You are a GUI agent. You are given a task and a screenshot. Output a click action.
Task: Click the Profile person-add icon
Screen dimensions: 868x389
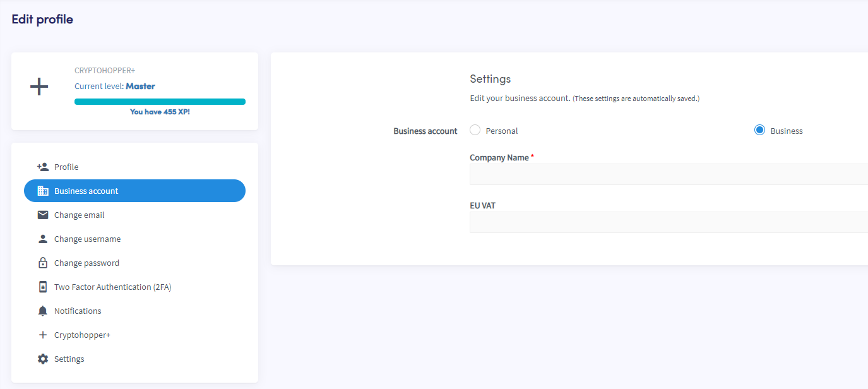click(43, 167)
